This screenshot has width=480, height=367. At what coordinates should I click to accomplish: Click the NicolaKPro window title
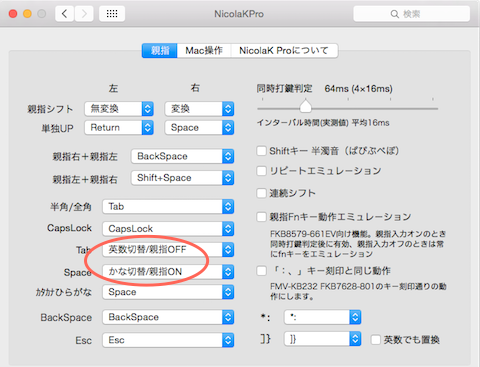click(x=239, y=14)
